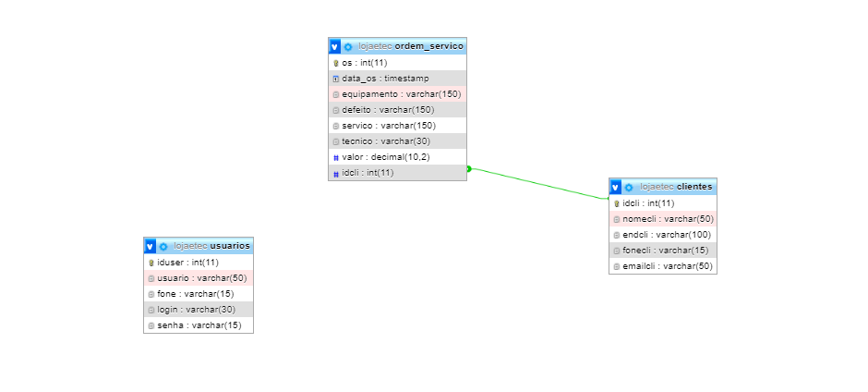Click the timestamp icon beside data_os
Image resolution: width=868 pixels, height=392 pixels.
pos(336,79)
